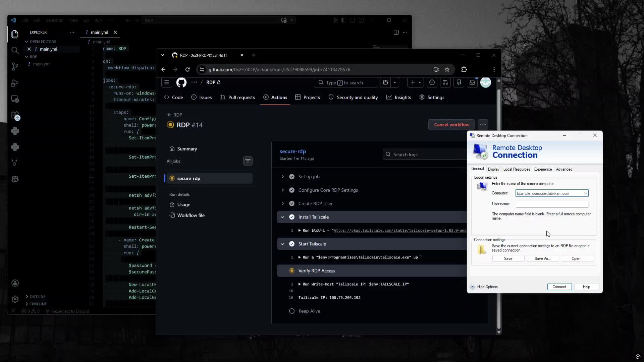Select main.yml tab in VS Code

[x=99, y=33]
